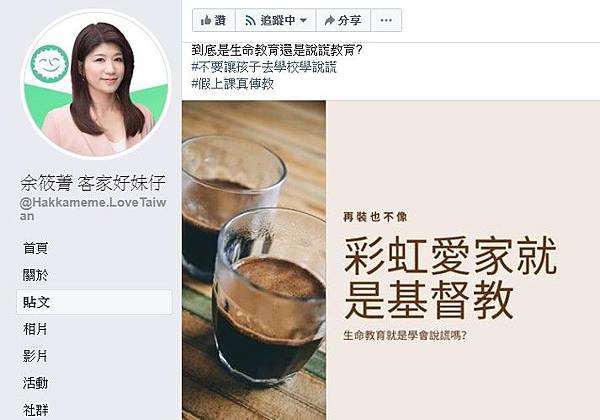Viewport: 600px width, 420px height.
Task: Open the 關於 section
Action: [x=36, y=275]
